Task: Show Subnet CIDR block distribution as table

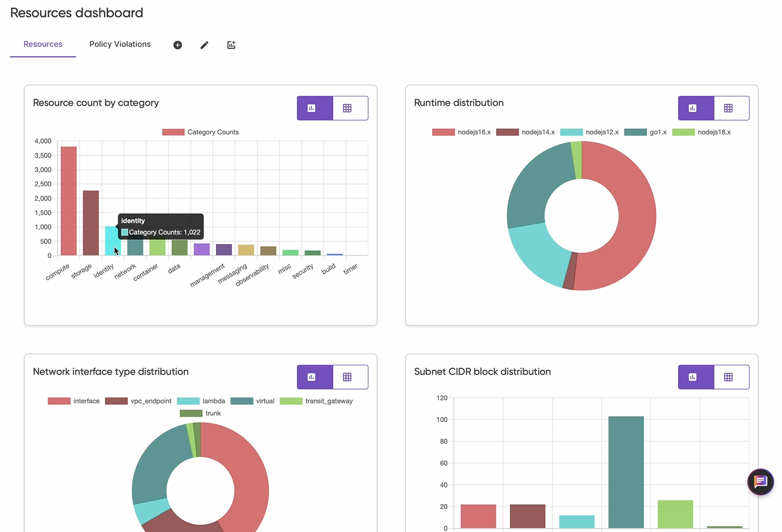Action: coord(732,377)
